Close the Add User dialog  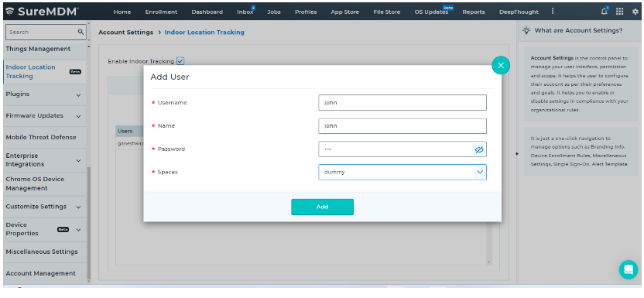(501, 65)
